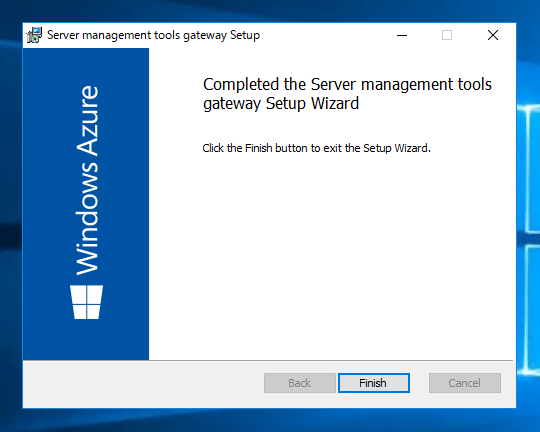This screenshot has width=540, height=432.
Task: Click the greyed-out Back button
Action: click(x=300, y=383)
